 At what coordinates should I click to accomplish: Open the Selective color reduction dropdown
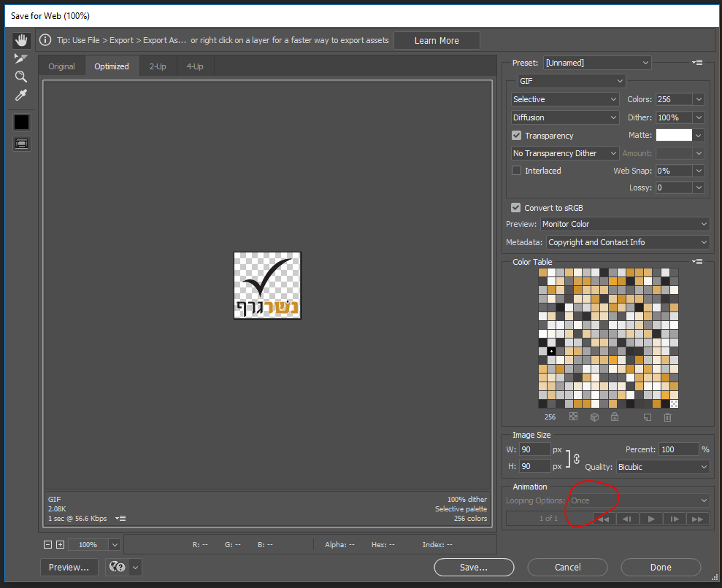pos(564,99)
